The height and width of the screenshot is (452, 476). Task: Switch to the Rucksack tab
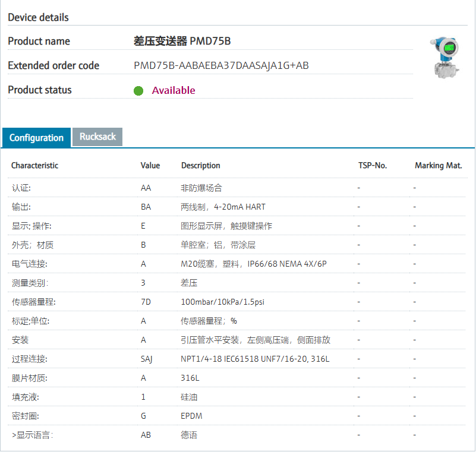pyautogui.click(x=97, y=137)
